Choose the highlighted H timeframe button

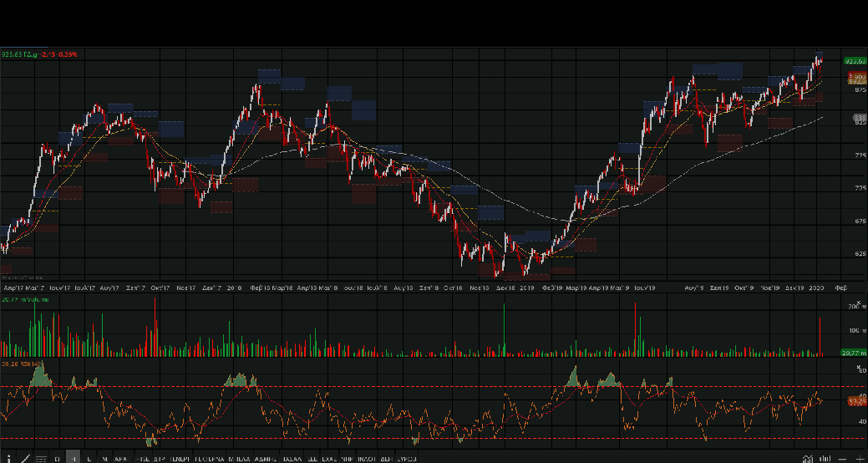[74, 459]
